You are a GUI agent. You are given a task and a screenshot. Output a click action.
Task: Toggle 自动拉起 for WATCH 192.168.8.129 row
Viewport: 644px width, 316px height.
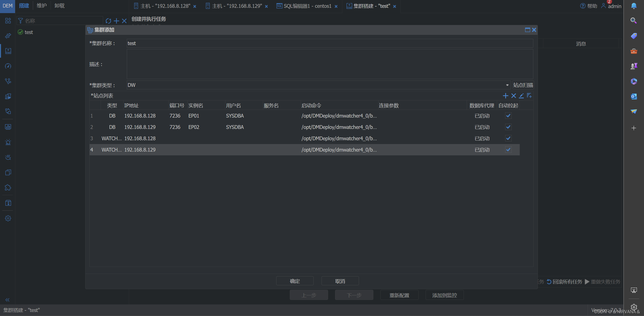pos(508,150)
